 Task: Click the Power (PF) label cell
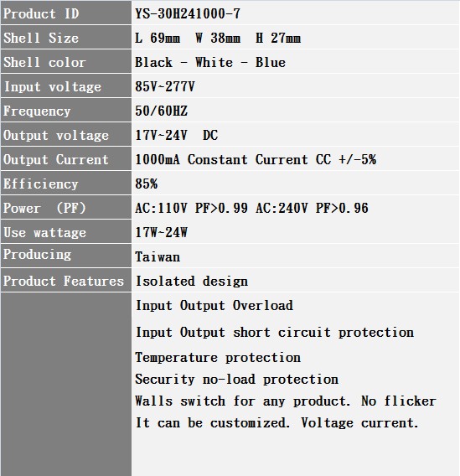point(66,207)
